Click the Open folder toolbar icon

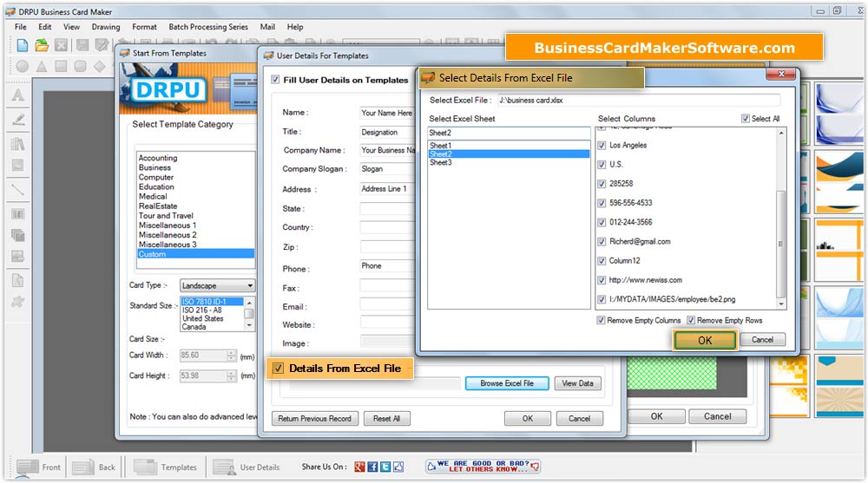click(42, 46)
